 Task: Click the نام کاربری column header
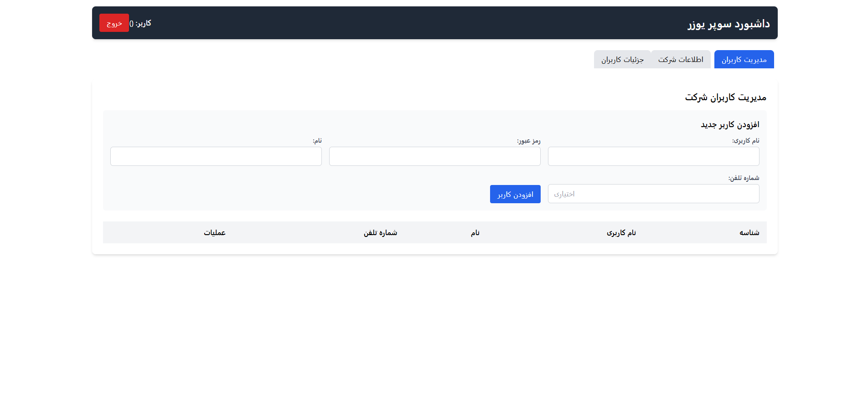tap(621, 232)
